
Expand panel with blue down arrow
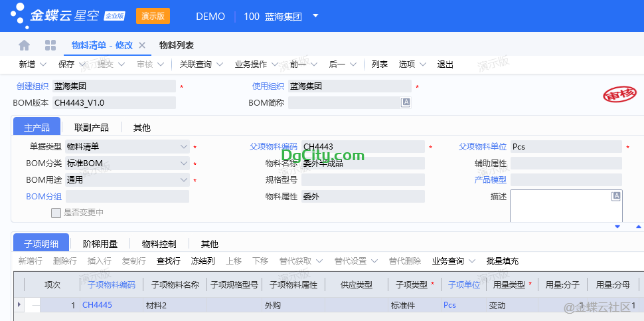[x=617, y=227]
